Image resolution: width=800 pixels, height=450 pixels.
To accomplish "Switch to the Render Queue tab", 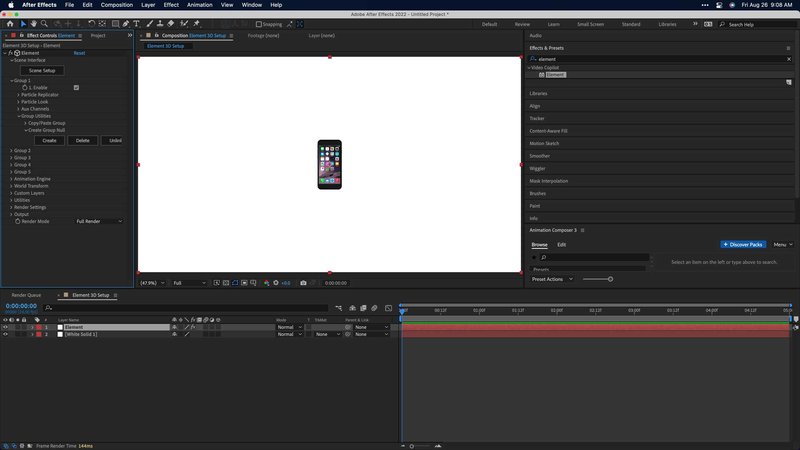I will (x=26, y=295).
